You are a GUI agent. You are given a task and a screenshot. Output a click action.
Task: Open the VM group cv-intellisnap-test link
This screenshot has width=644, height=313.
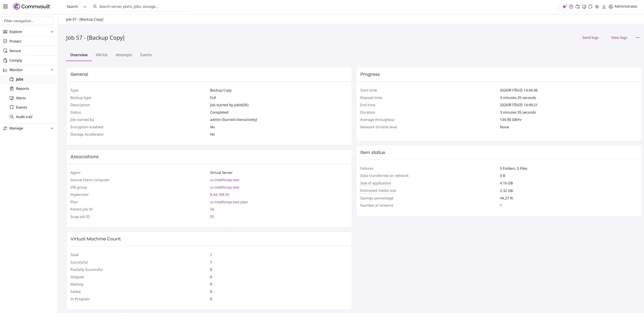point(224,187)
